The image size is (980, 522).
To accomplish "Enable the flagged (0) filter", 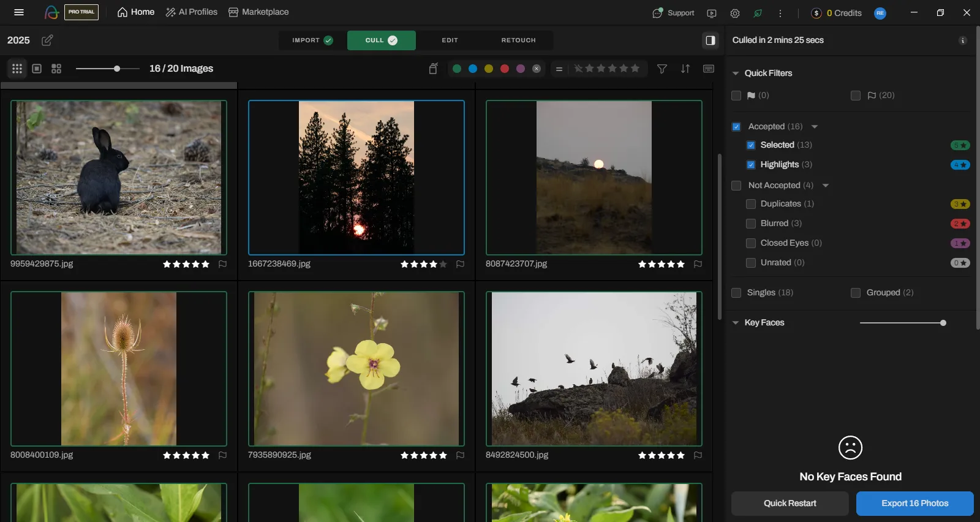I will [736, 96].
